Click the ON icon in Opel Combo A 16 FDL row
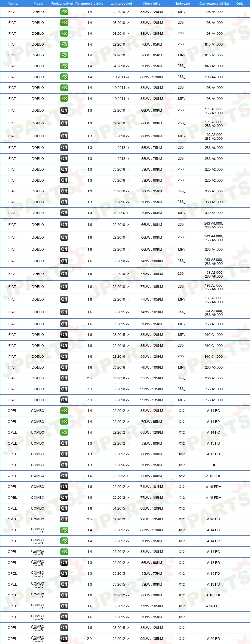This screenshot has width=250, height=644. [64, 476]
